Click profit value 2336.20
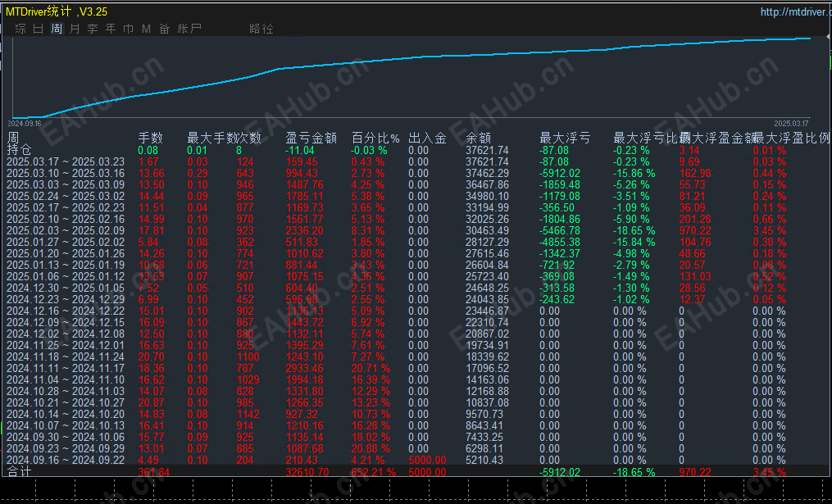This screenshot has width=832, height=504. pos(305,231)
